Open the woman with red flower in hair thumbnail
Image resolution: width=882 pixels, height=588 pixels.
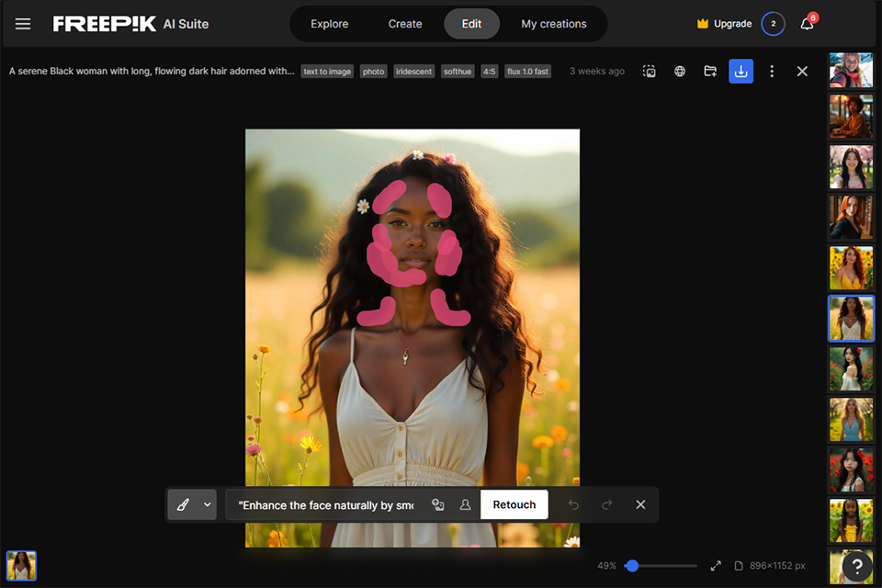[851, 369]
